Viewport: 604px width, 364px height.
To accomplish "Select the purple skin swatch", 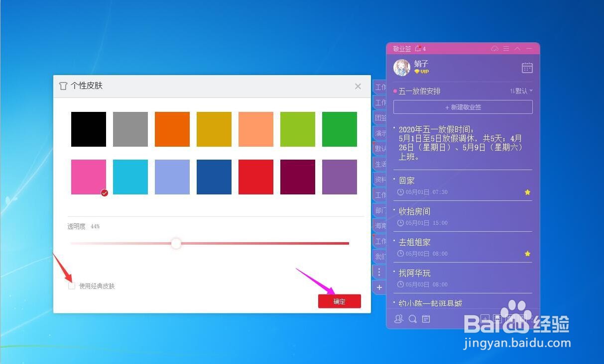I will click(x=340, y=177).
